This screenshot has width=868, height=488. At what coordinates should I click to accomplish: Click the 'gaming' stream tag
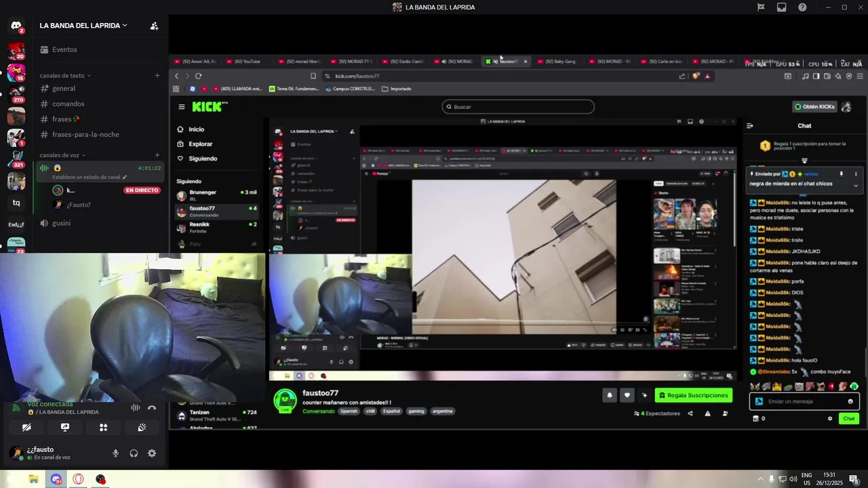[x=416, y=411]
